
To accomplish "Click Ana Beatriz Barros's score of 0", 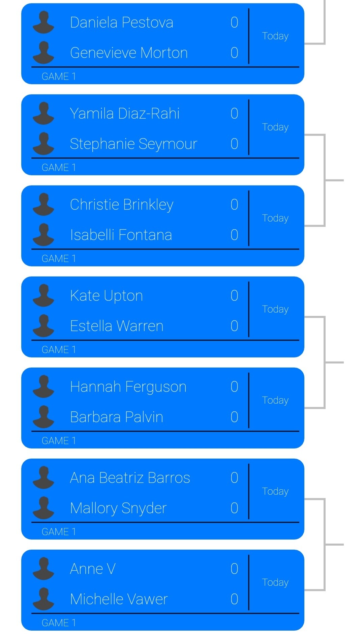I will point(234,478).
